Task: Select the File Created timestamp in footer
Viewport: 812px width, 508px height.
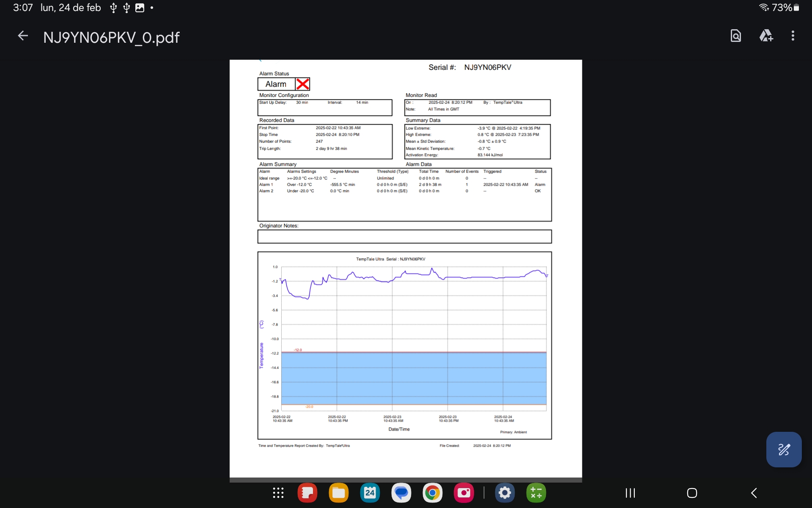Action: point(492,446)
